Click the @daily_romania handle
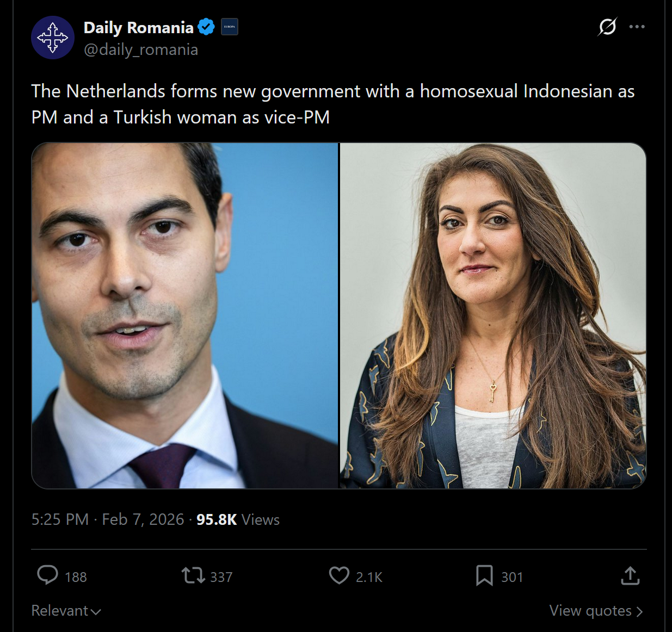Viewport: 672px width, 632px height. point(141,49)
